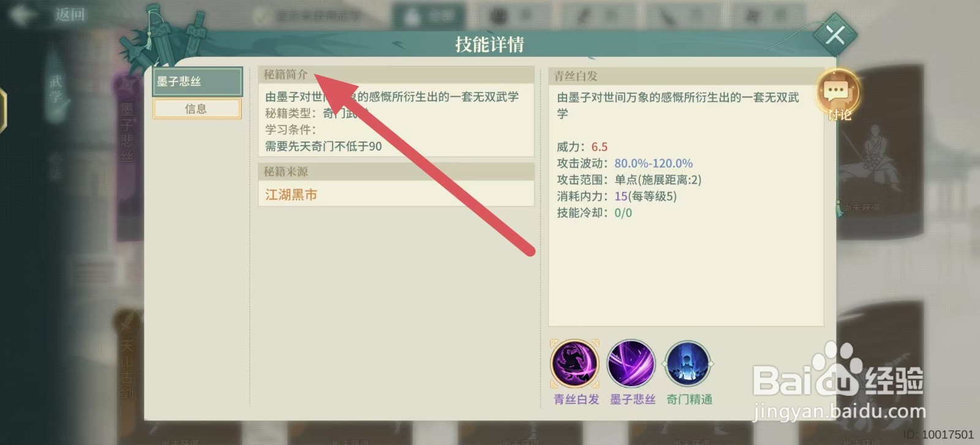Select the purple slash 墨子悲丝 skill icon

[x=631, y=364]
